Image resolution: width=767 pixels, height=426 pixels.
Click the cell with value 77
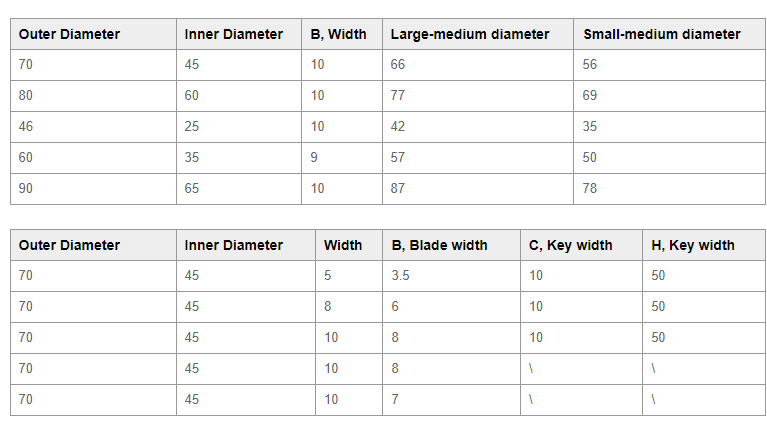click(398, 96)
